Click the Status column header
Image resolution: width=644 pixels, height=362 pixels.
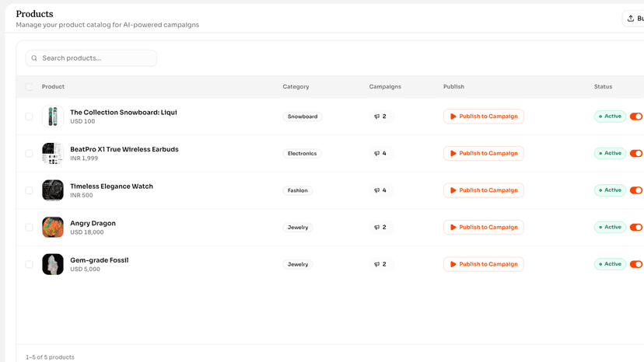pos(603,86)
